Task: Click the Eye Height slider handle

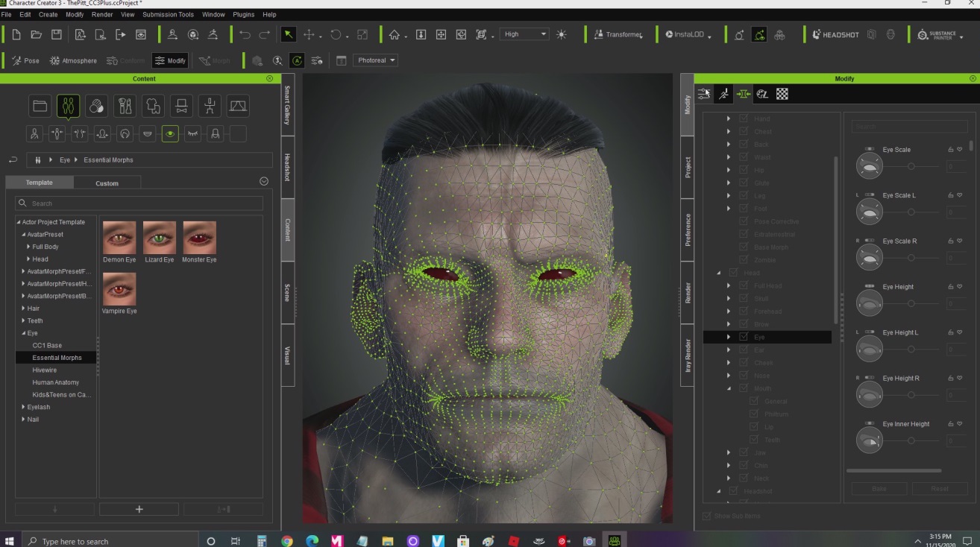Action: pos(911,303)
